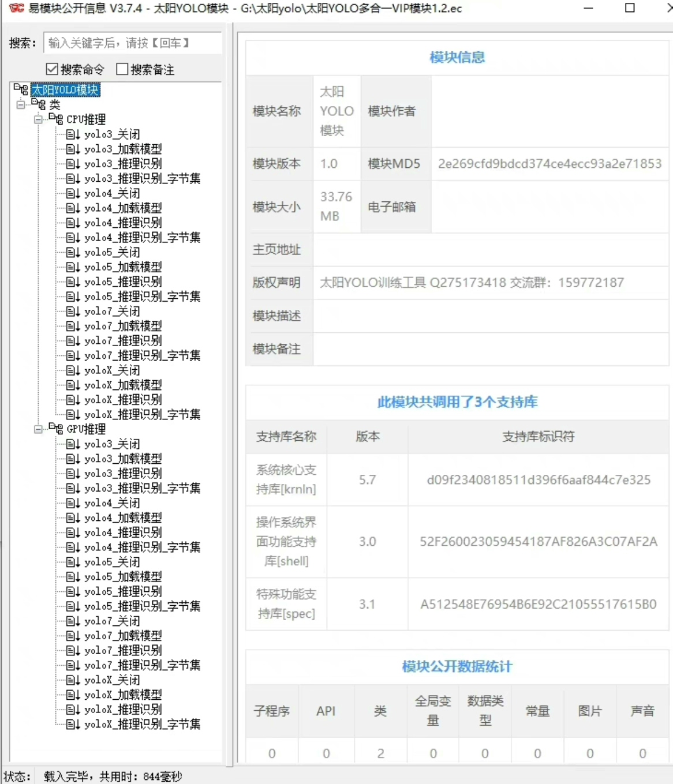Screen dimensions: 673x784
Task: Select yolo4_推理识别_字节集 under CPU推理
Action: tap(143, 237)
